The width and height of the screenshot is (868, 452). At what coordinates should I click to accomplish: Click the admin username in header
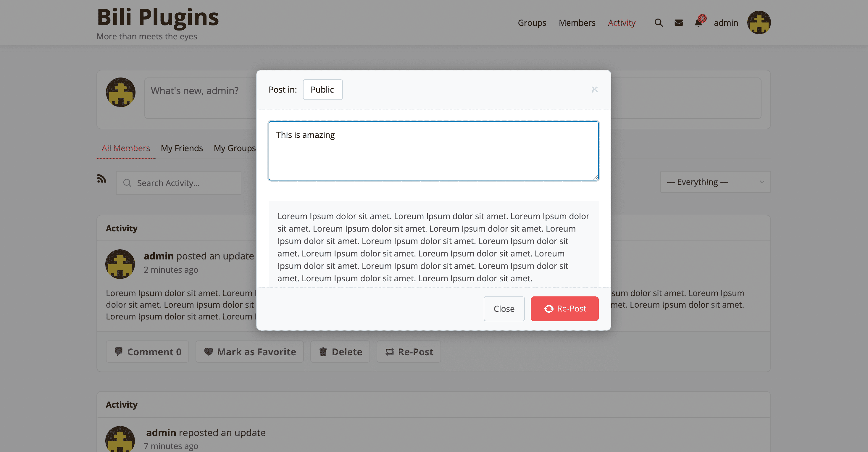tap(726, 22)
